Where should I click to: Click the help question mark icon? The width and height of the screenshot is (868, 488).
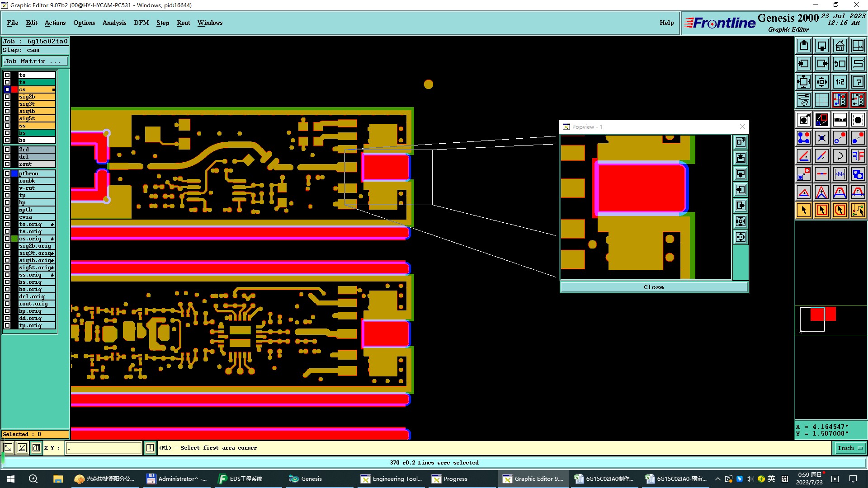tap(858, 82)
